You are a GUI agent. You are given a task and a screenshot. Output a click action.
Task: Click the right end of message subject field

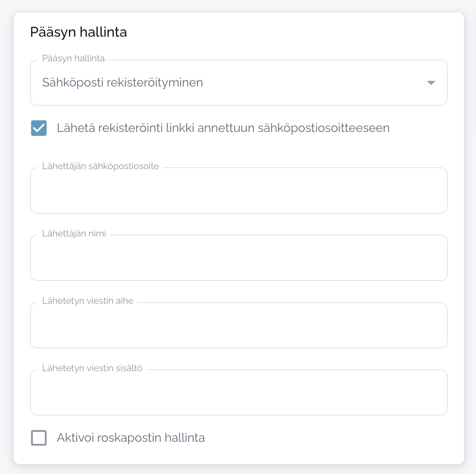pos(432,326)
